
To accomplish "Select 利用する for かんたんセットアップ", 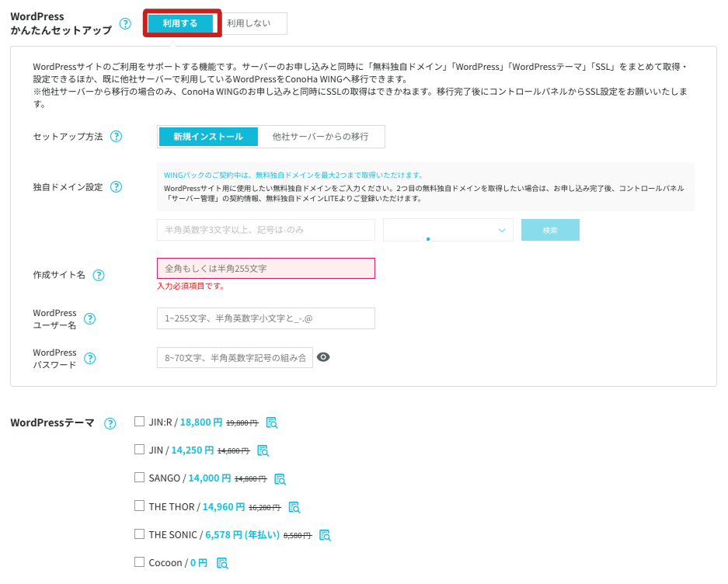I will click(180, 23).
